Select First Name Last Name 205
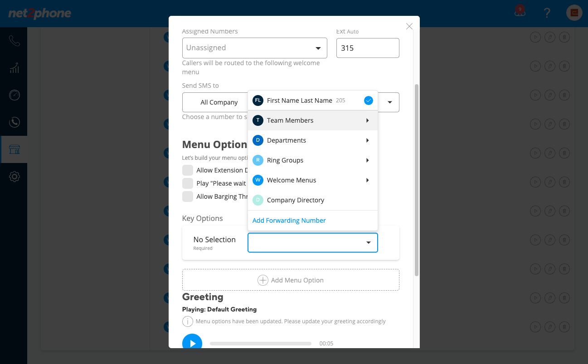This screenshot has width=588, height=364. [313, 101]
